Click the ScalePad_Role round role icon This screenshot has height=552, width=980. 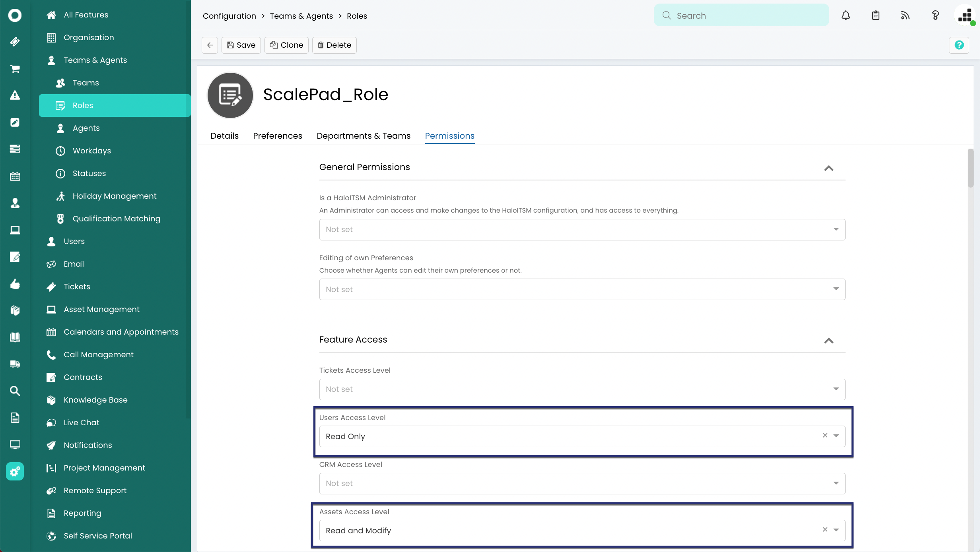(x=230, y=95)
